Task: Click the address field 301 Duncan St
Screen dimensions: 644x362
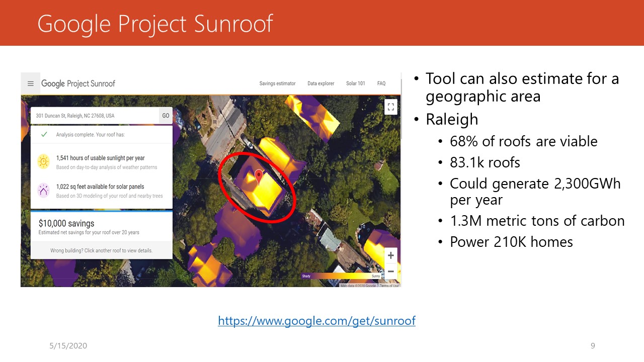Action: tap(95, 116)
